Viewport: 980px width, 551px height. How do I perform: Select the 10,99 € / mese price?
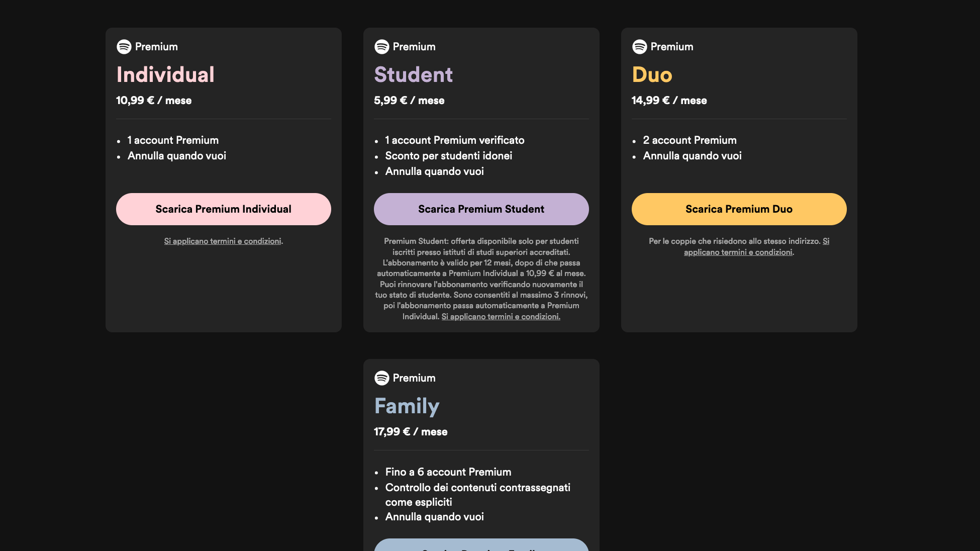click(154, 101)
